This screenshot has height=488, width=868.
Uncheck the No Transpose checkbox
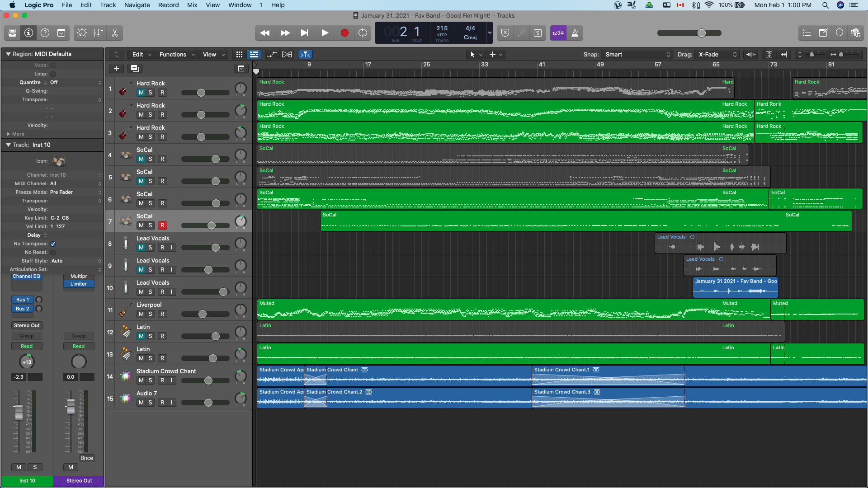click(x=53, y=244)
